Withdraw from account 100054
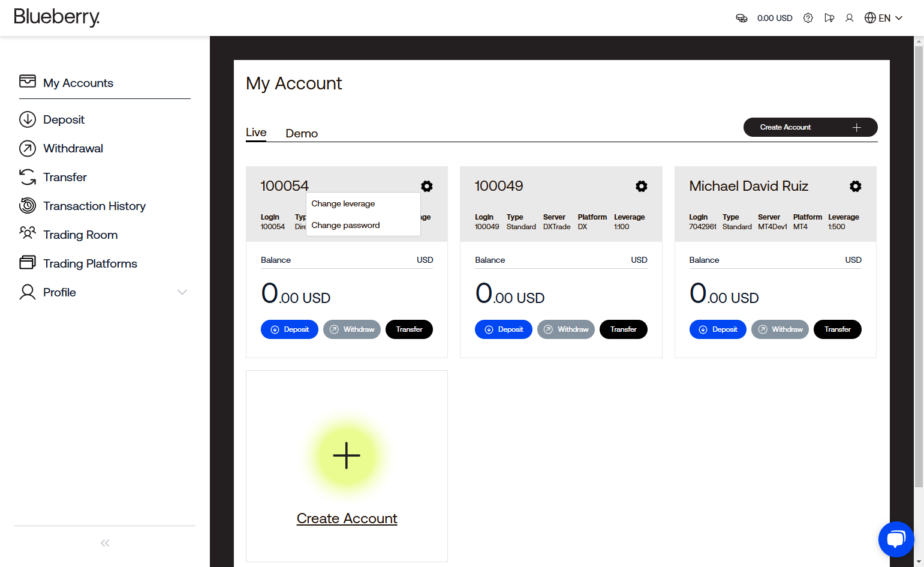This screenshot has width=924, height=567. point(352,329)
